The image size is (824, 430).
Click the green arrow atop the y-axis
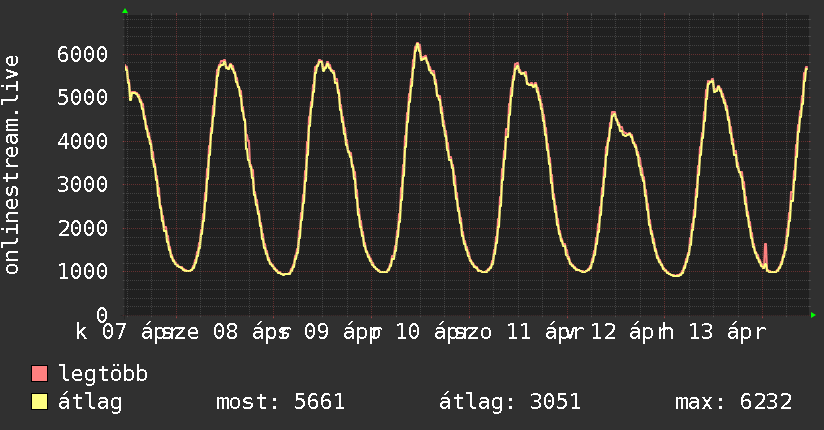(125, 11)
